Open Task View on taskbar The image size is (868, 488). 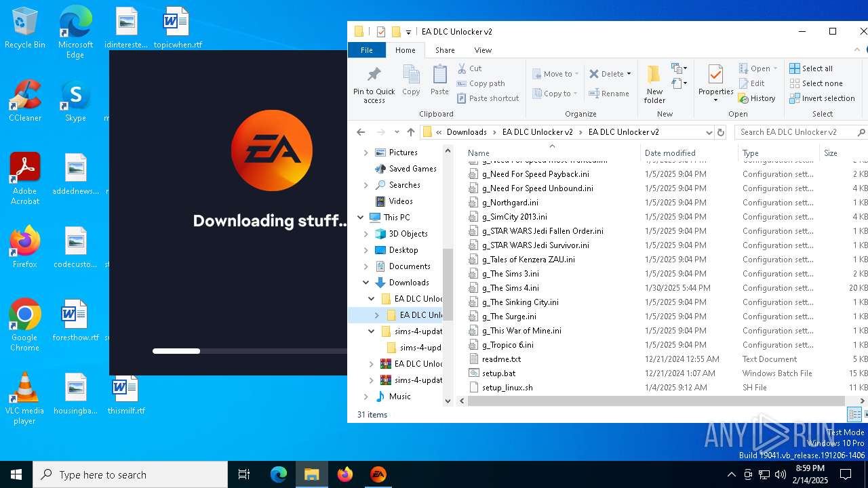(244, 474)
